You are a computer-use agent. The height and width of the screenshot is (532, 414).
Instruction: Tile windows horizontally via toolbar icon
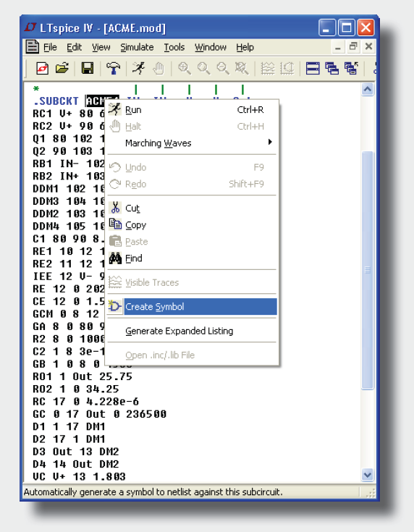(313, 69)
